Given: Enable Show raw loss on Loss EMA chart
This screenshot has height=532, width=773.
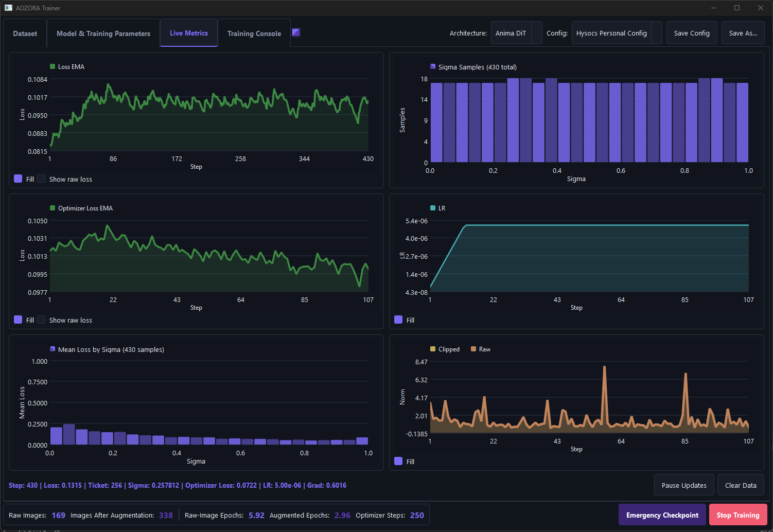Looking at the screenshot, I should [x=42, y=179].
